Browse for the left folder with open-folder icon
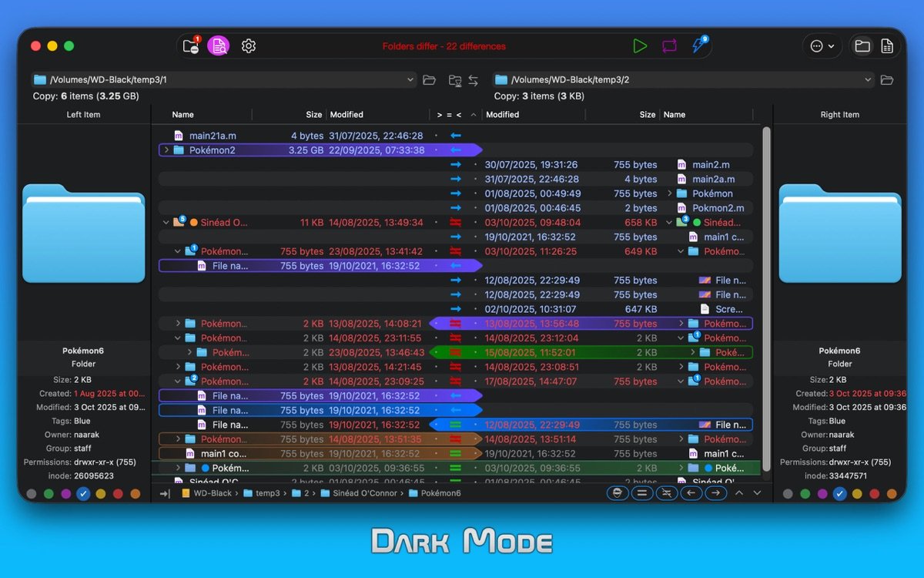The height and width of the screenshot is (578, 924). pyautogui.click(x=430, y=80)
